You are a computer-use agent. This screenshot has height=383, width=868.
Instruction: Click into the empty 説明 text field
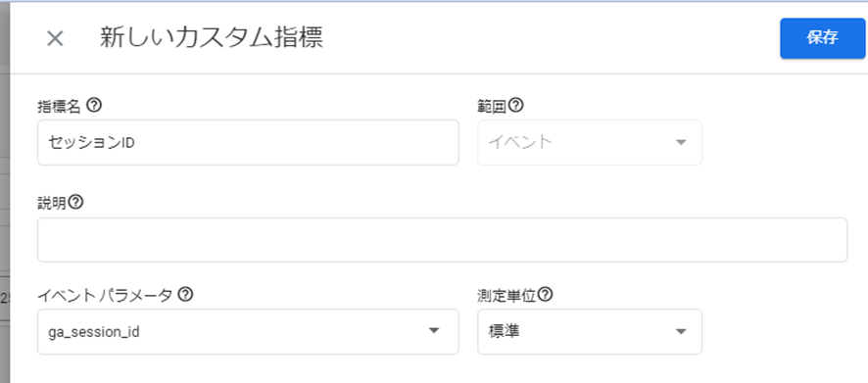coord(442,240)
